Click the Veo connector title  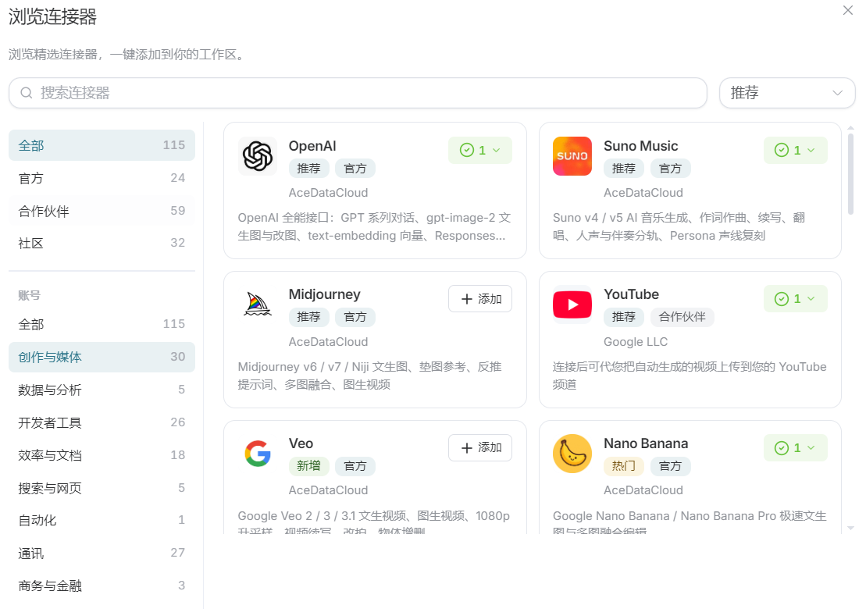click(x=301, y=443)
